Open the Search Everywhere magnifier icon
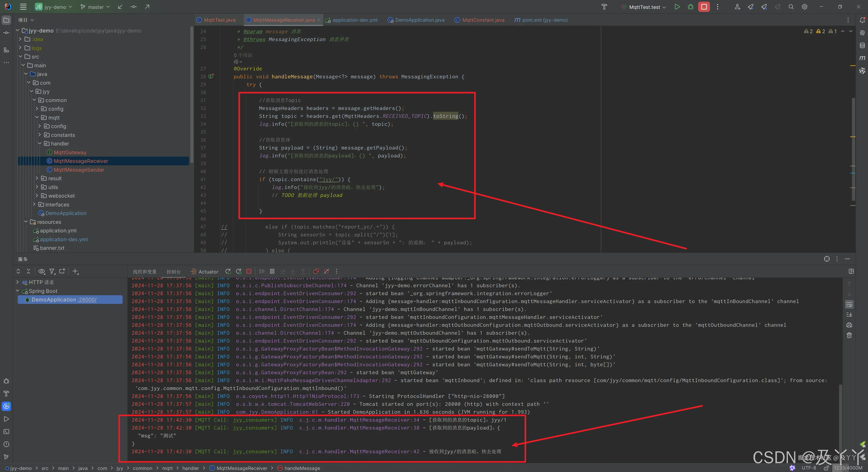 (x=791, y=7)
